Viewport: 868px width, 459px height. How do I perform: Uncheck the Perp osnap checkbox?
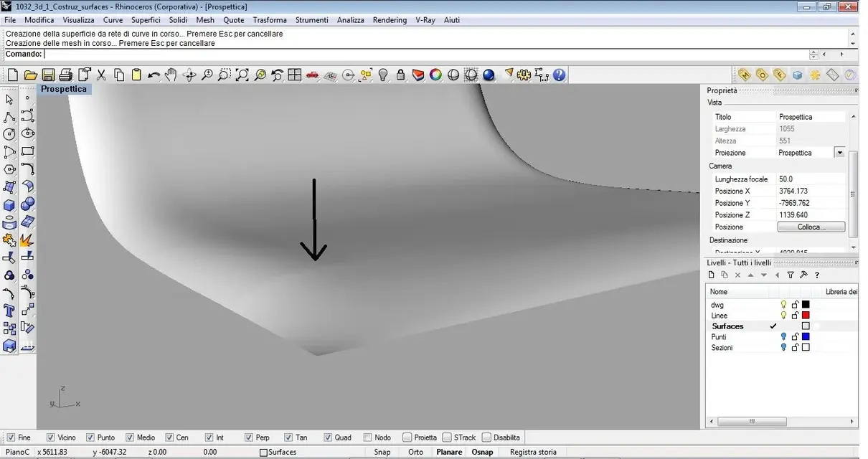pyautogui.click(x=249, y=437)
